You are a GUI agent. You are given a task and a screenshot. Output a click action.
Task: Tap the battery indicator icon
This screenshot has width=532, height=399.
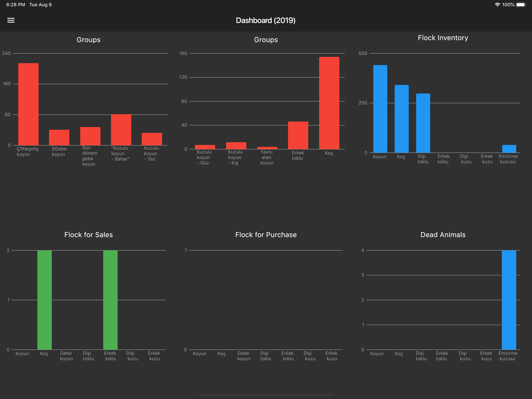tap(521, 4)
